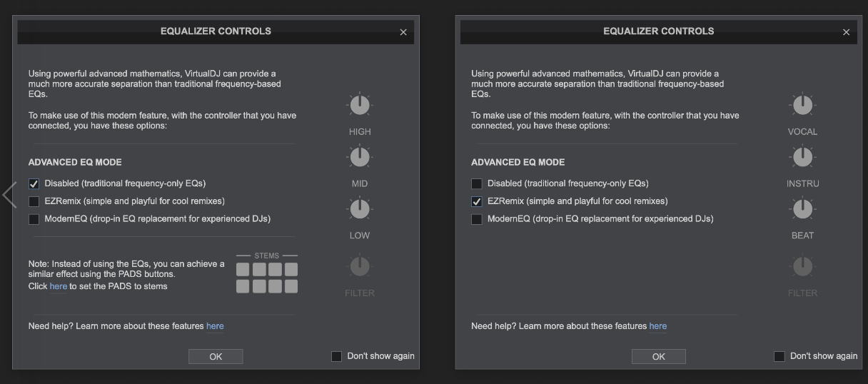868x384 pixels.
Task: Click the STEMS pads grid icon
Action: [x=267, y=278]
